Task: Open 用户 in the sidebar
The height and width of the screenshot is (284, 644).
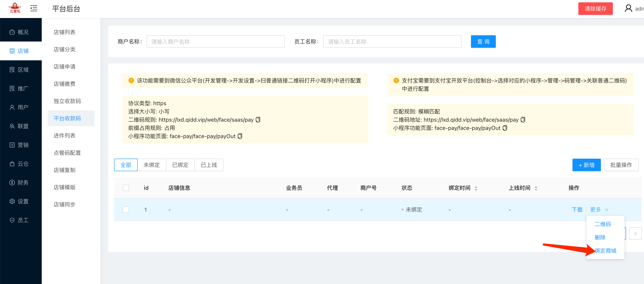Action: 21,107
